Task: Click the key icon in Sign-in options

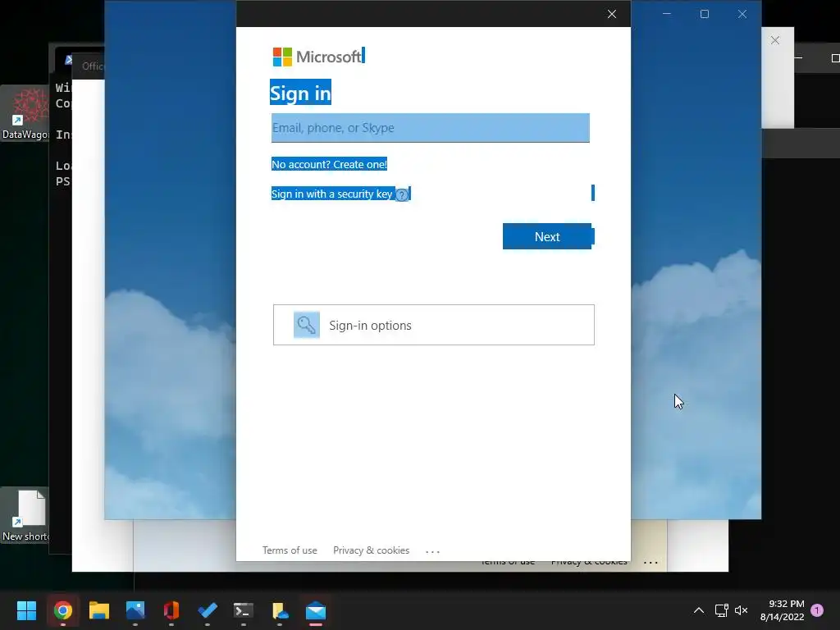Action: (307, 325)
